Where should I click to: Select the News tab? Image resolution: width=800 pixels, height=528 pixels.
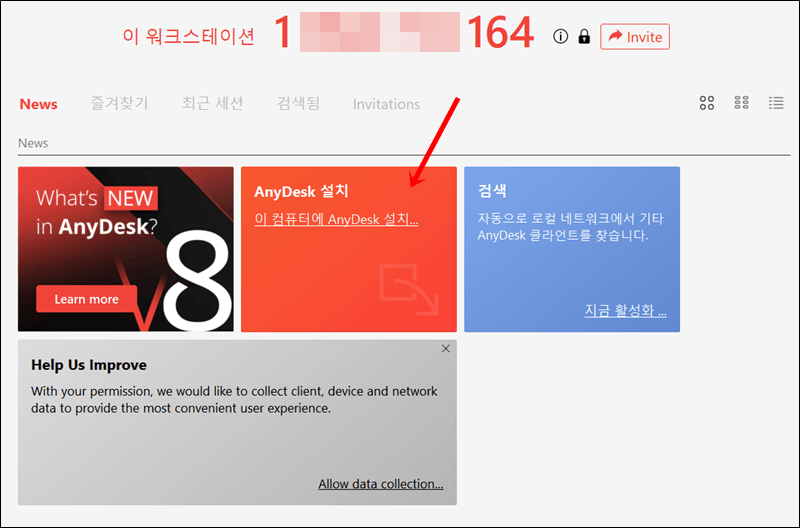(38, 104)
